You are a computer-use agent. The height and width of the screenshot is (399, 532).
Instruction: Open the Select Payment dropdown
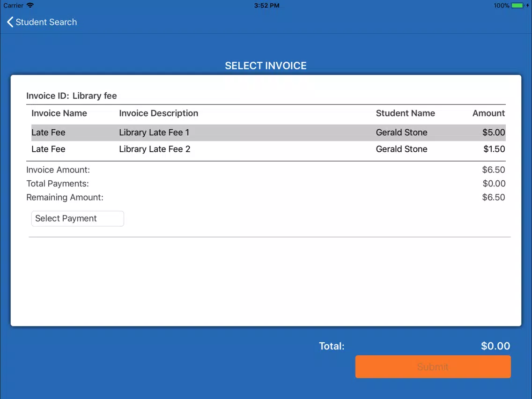[78, 219]
